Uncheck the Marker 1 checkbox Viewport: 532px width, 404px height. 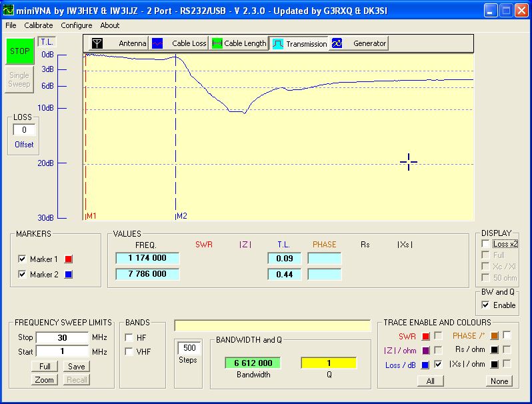tap(22, 259)
